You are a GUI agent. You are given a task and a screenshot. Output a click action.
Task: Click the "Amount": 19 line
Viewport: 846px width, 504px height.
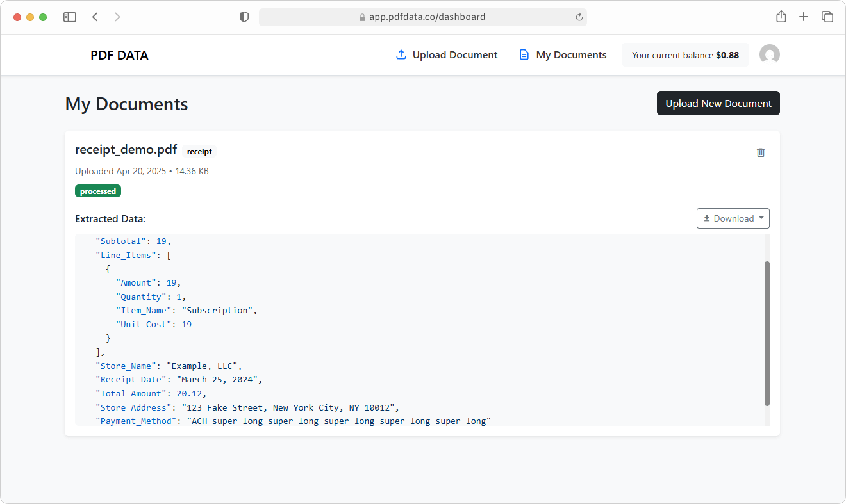(149, 282)
